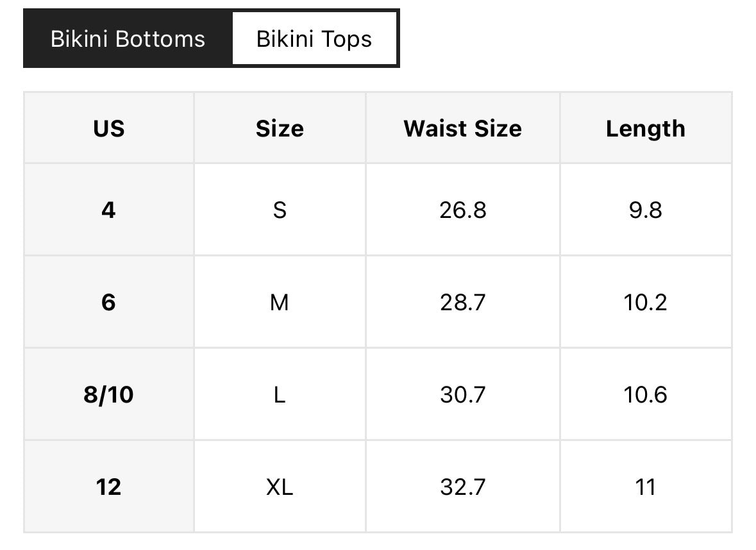The width and height of the screenshot is (756, 550).
Task: Click the 30.7 waist size value
Action: click(463, 394)
